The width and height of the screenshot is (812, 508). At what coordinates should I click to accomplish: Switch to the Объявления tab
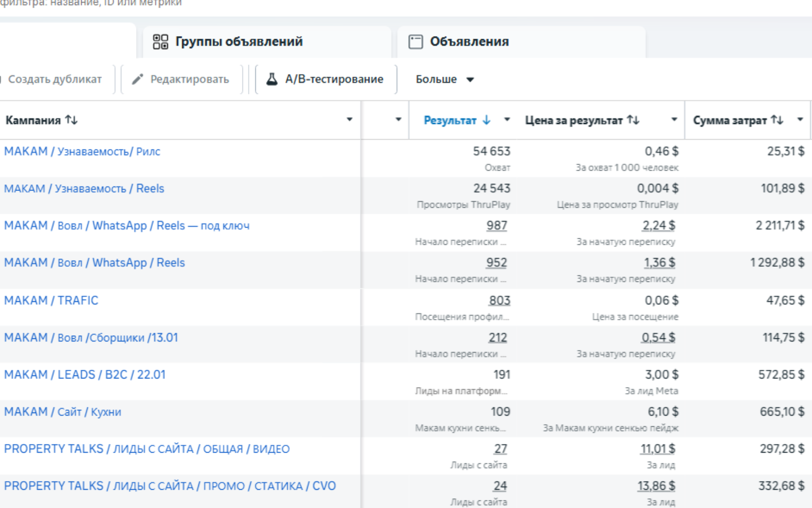[x=469, y=42]
